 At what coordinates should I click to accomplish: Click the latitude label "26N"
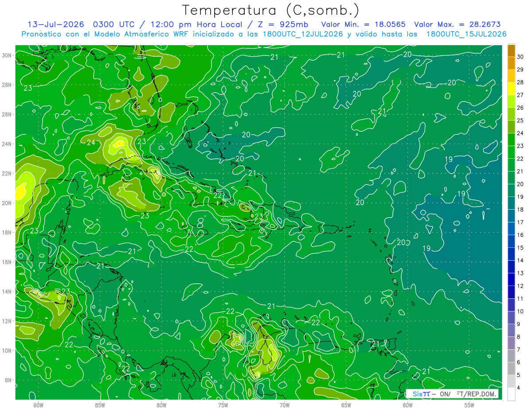coord(7,114)
